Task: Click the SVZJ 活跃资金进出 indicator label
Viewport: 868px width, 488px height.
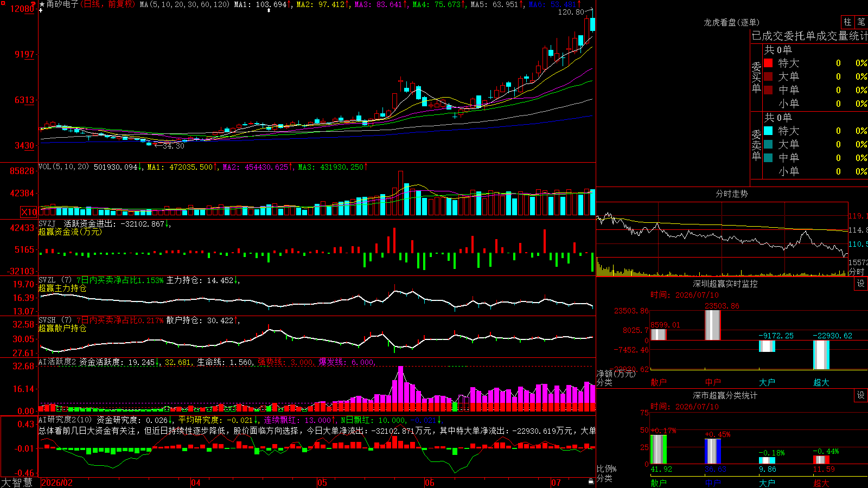Action: [77, 223]
